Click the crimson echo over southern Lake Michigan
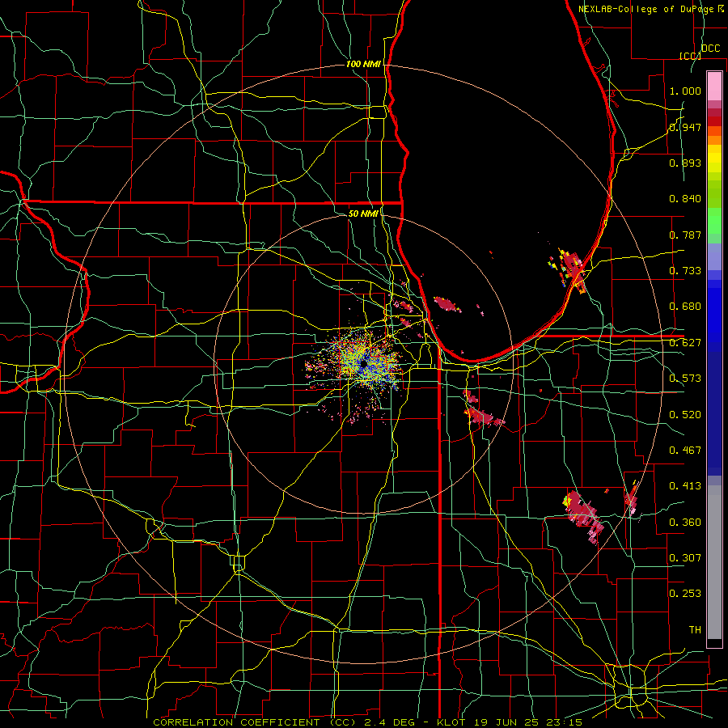Image resolution: width=728 pixels, height=728 pixels. tap(447, 304)
